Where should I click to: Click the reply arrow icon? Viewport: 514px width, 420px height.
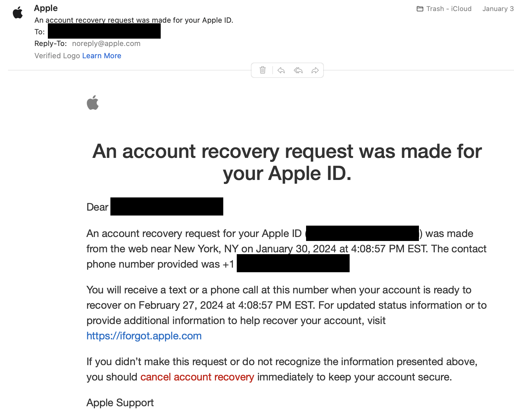coord(281,71)
